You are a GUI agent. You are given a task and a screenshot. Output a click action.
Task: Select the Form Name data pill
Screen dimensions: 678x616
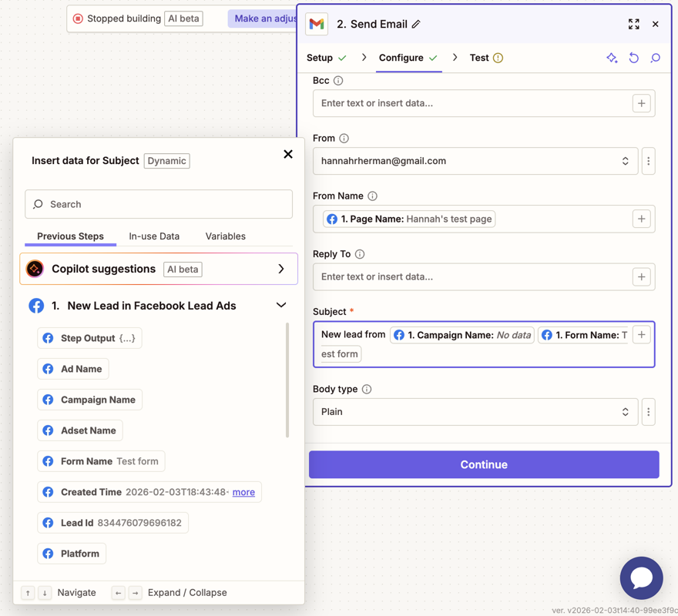[x=101, y=461]
